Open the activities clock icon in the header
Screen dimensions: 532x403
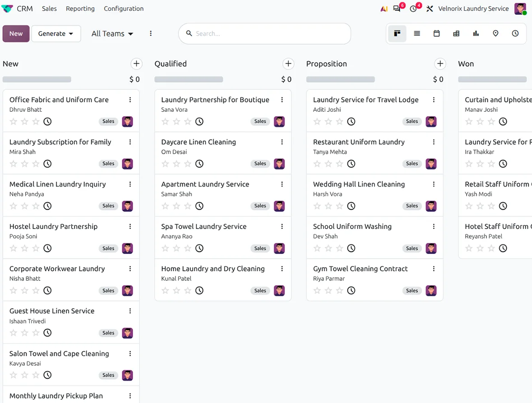click(x=413, y=9)
